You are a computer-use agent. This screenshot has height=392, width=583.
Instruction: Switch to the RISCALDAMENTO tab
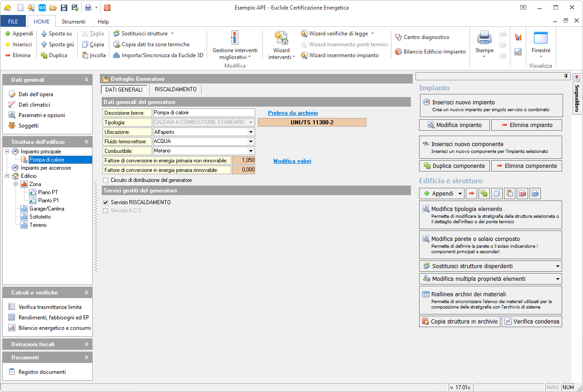point(175,90)
